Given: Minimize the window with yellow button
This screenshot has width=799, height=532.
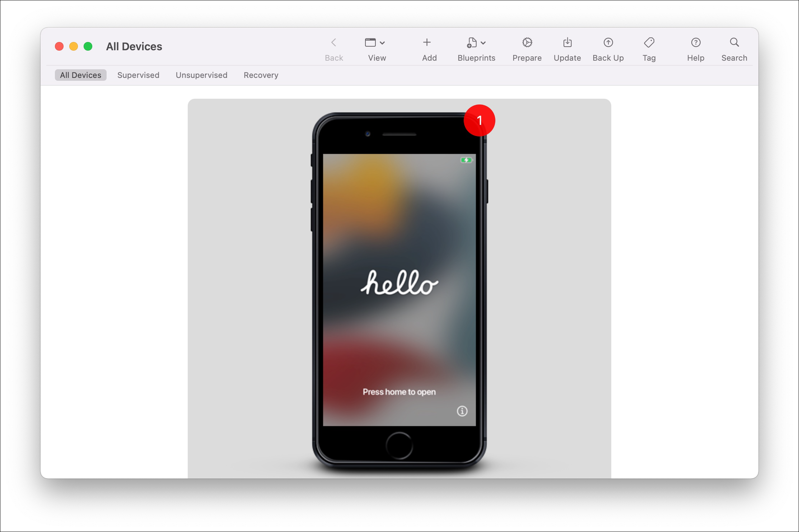Looking at the screenshot, I should pyautogui.click(x=74, y=46).
